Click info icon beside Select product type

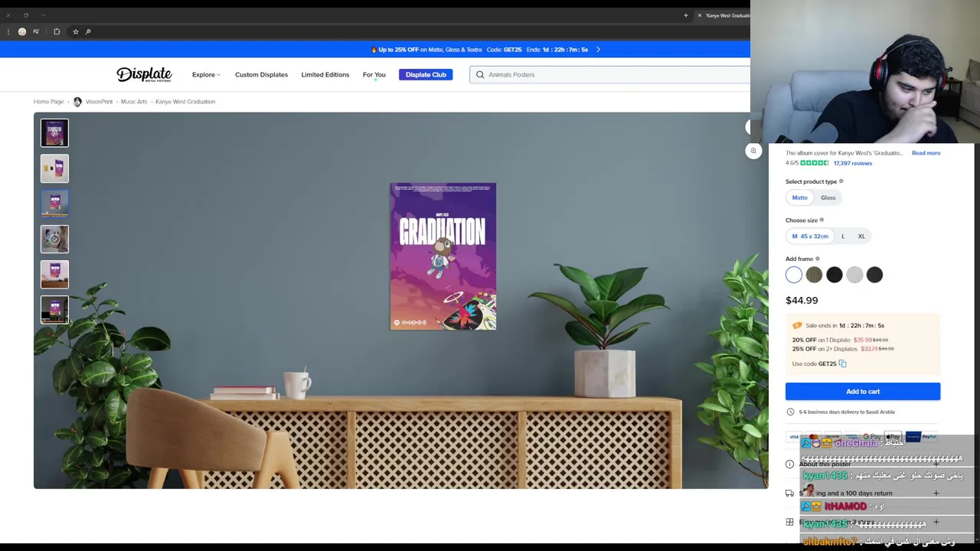point(841,181)
